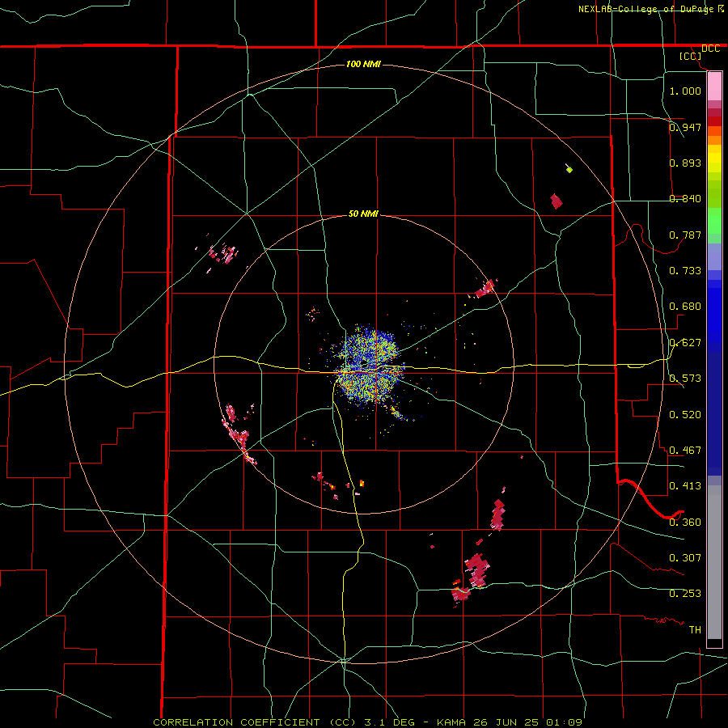This screenshot has height=728, width=728.
Task: Pick the lavender color bar segment
Action: pos(714,256)
